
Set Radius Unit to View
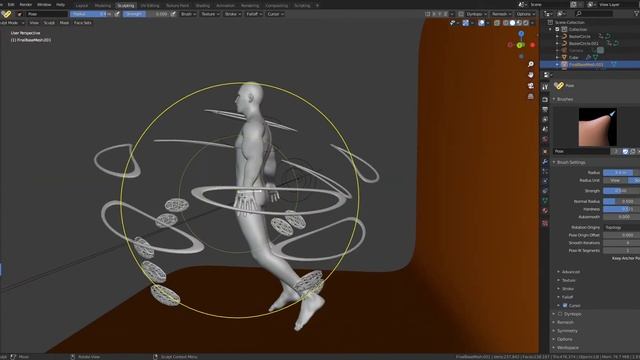[615, 180]
